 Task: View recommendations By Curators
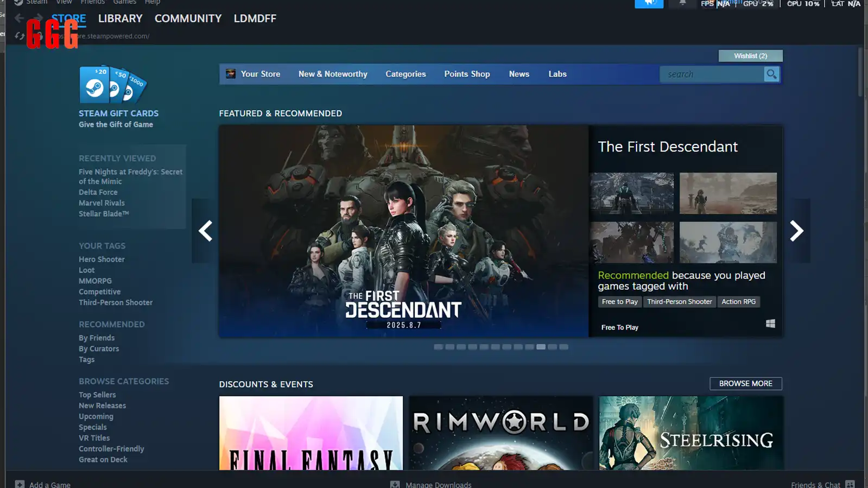pyautogui.click(x=99, y=349)
